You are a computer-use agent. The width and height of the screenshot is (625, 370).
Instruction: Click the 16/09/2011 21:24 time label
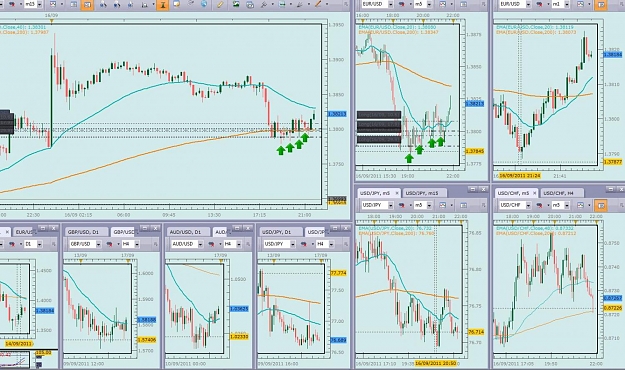[520, 176]
